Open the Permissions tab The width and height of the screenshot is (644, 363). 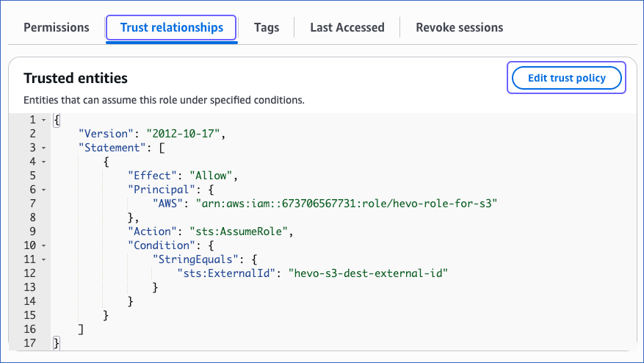pyautogui.click(x=57, y=28)
